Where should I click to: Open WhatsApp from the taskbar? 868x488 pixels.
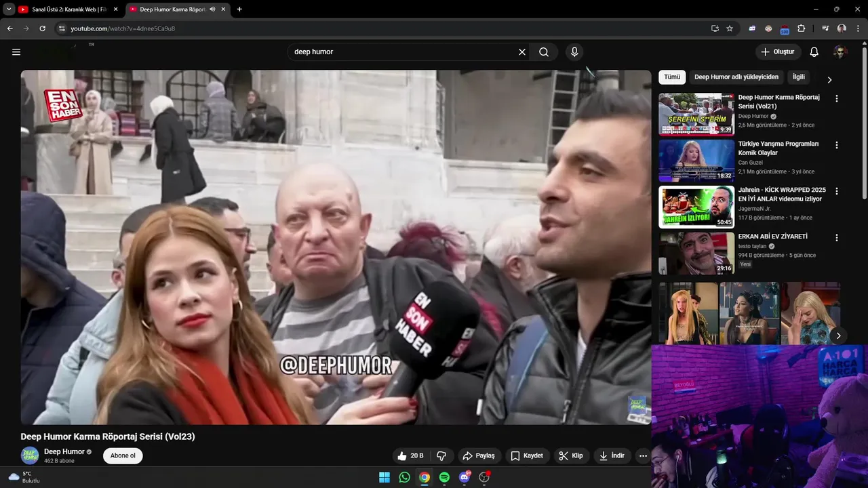(405, 477)
